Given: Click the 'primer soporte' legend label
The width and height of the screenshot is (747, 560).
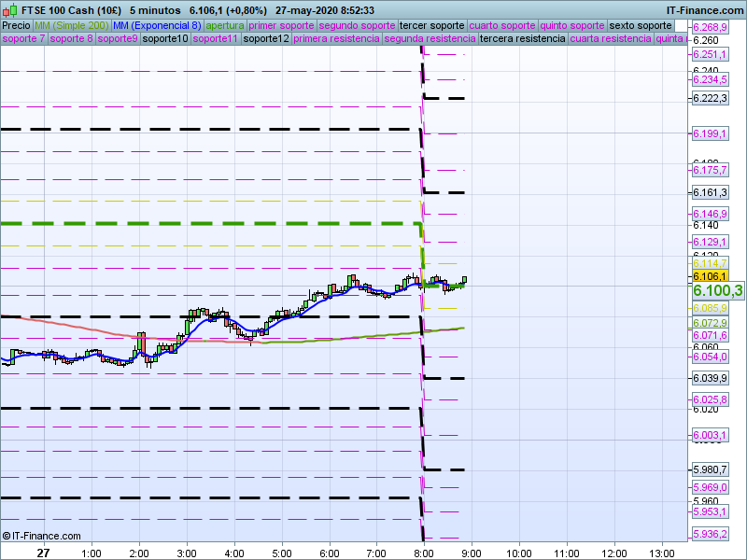Looking at the screenshot, I should click(x=281, y=25).
